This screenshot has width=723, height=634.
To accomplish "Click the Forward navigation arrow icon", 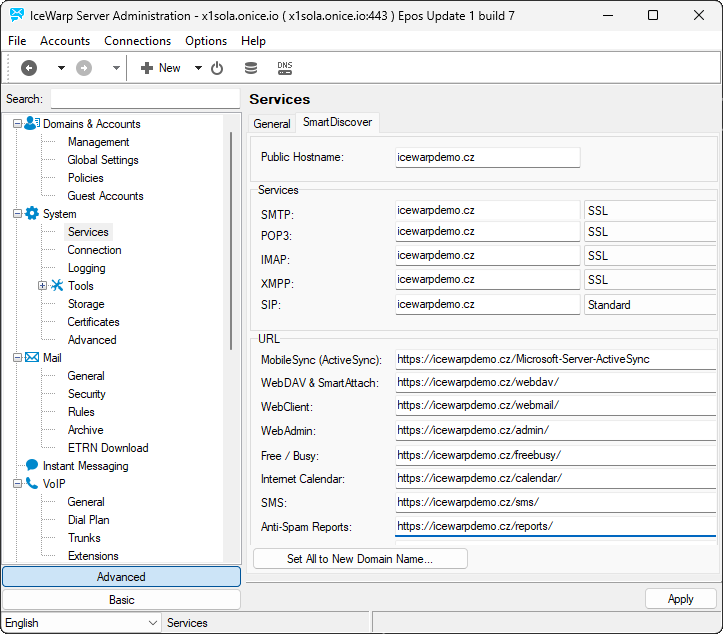I will [84, 68].
